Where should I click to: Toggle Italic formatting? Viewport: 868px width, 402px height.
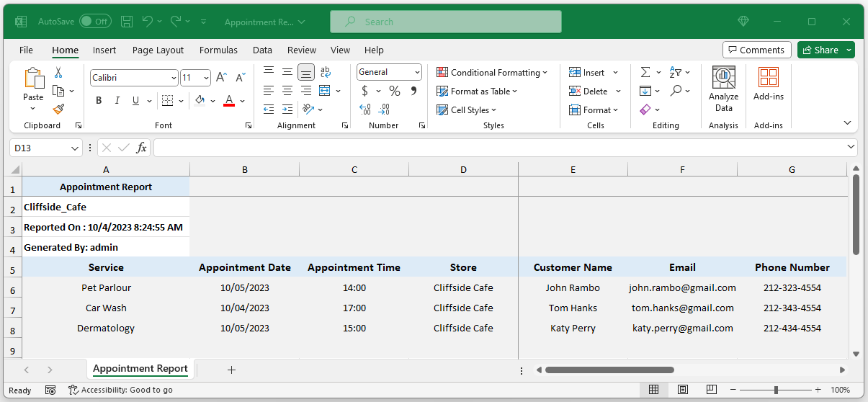click(117, 101)
